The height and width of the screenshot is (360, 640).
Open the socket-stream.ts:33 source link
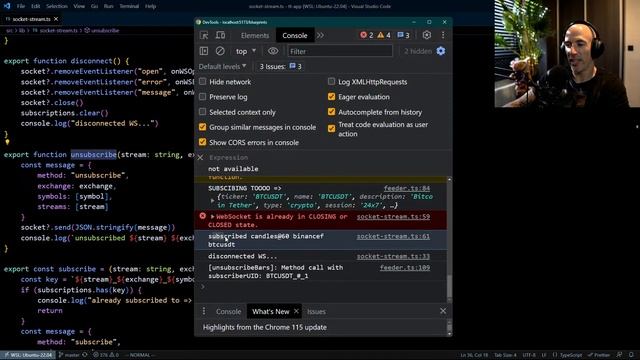393,256
